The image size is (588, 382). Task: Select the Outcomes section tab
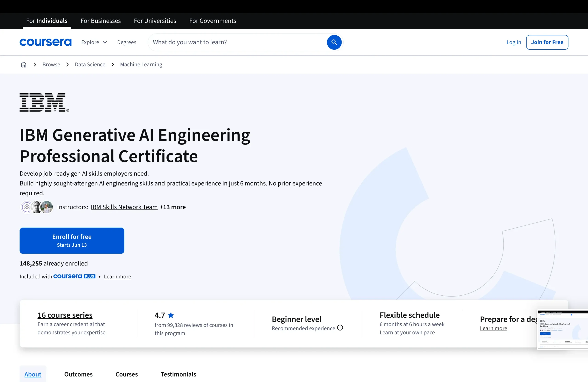click(x=78, y=374)
